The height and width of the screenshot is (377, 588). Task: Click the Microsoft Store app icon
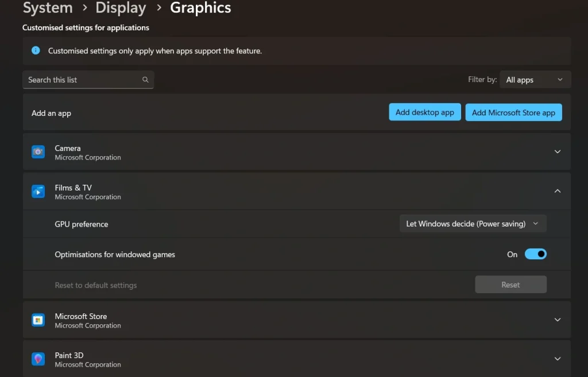point(38,320)
